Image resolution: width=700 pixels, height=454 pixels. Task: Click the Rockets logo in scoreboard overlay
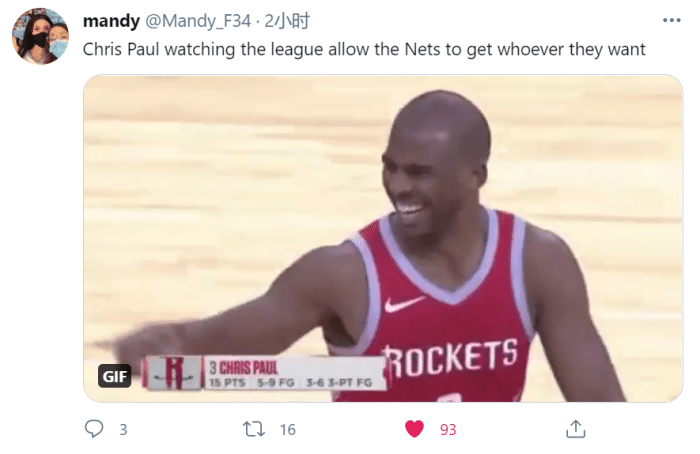pos(174,373)
